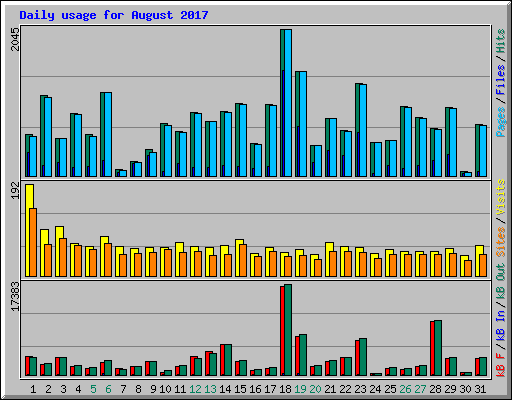
Task: Click day 31 on the x-axis
Action: (480, 389)
